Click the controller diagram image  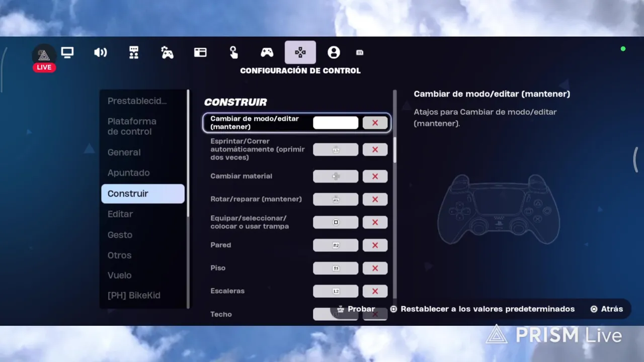[x=499, y=209]
